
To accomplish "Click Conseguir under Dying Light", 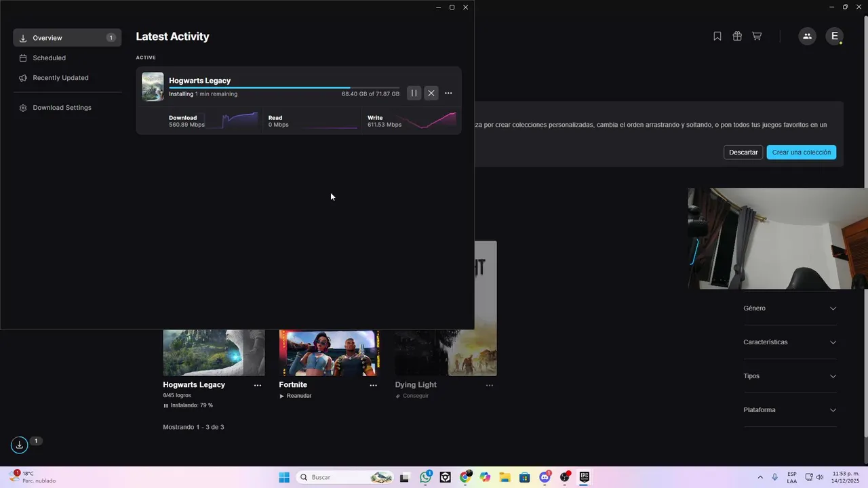I will tap(412, 396).
